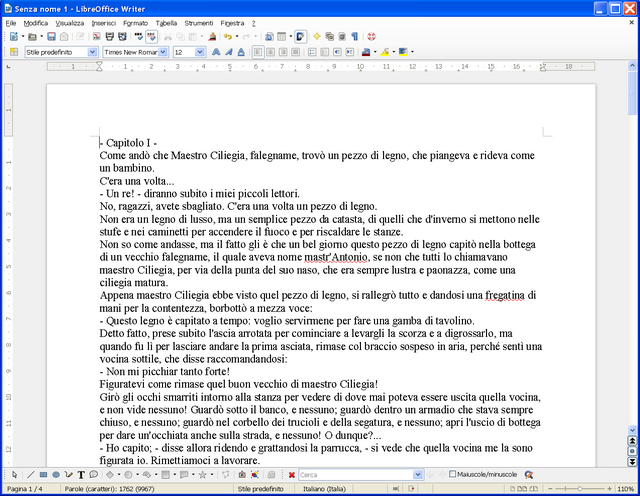Undo the last action

[228, 37]
